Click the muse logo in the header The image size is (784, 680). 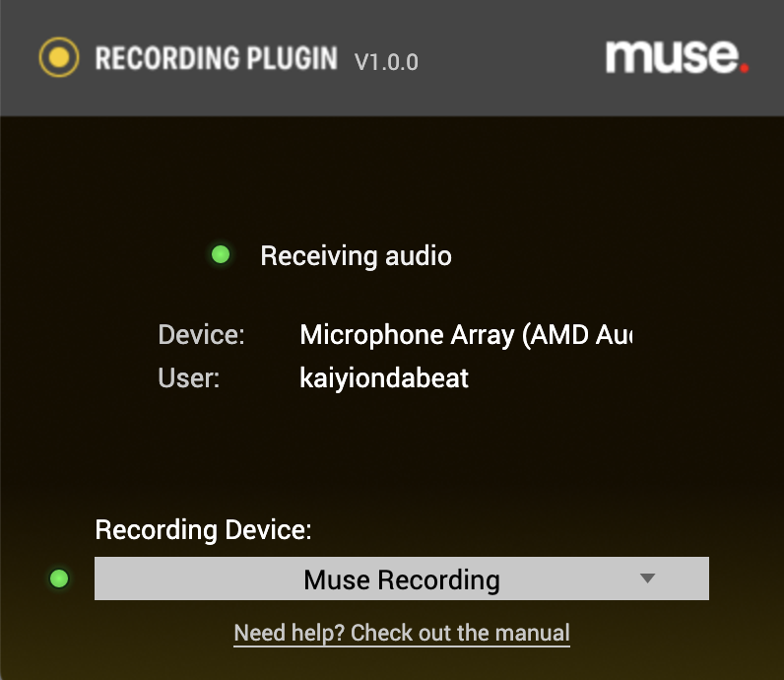tap(677, 56)
